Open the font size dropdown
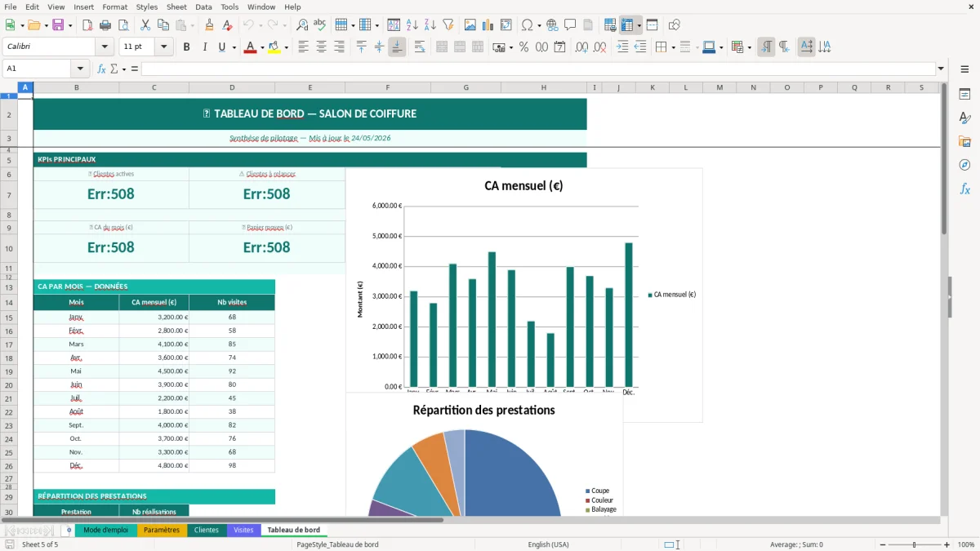Viewport: 980px width, 551px height. 164,47
